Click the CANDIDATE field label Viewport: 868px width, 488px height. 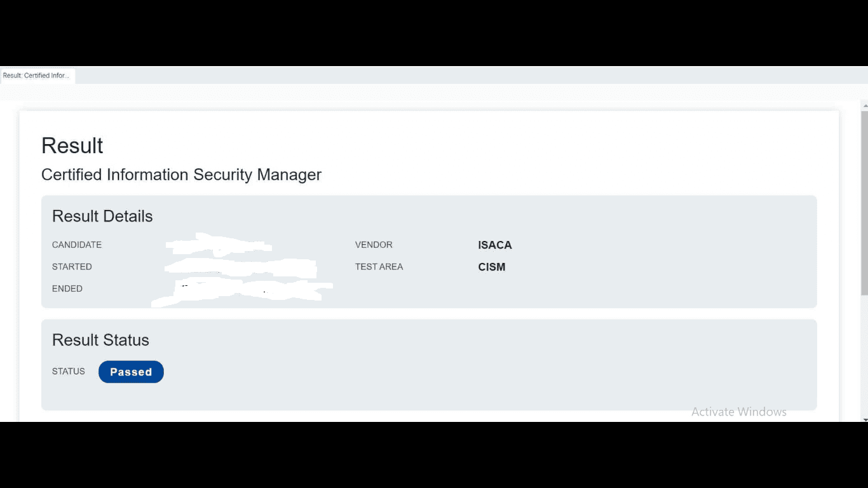pyautogui.click(x=77, y=245)
